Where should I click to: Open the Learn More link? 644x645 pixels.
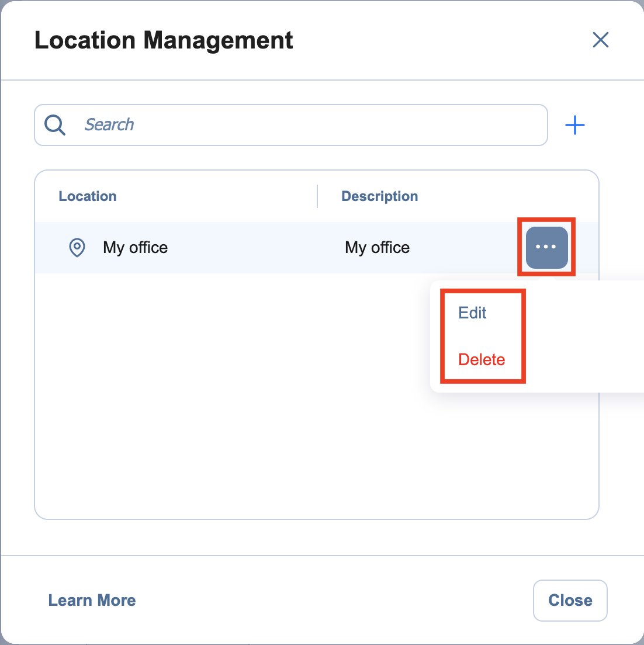(92, 601)
